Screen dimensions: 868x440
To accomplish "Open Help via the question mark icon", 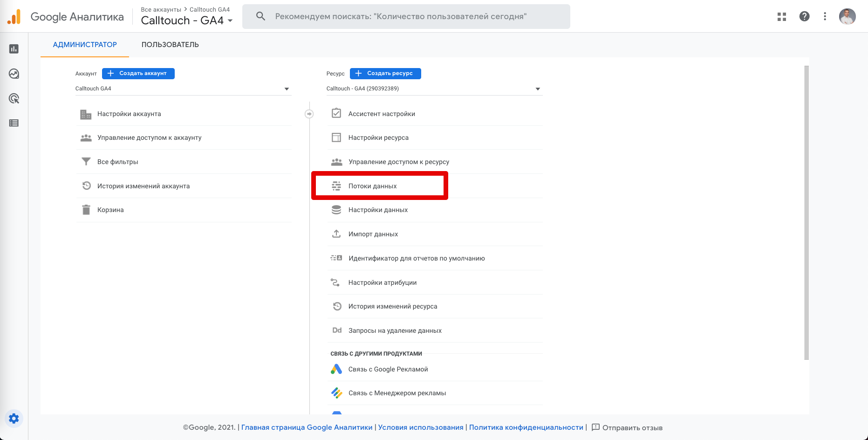I will (804, 16).
